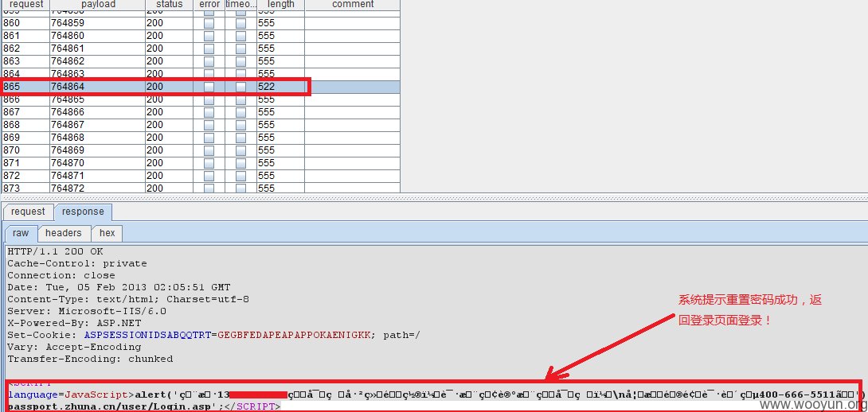The image size is (868, 412).
Task: Select the payload cell 764870
Action: coord(98,163)
